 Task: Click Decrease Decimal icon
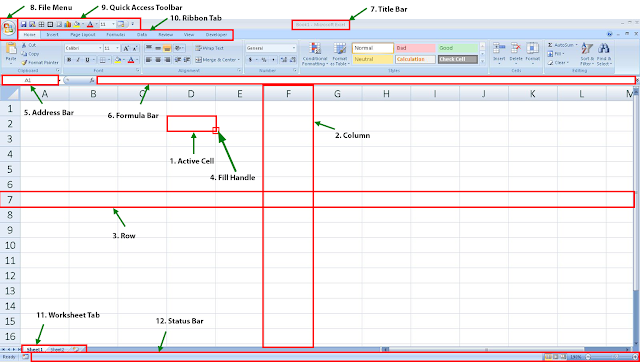[x=293, y=60]
